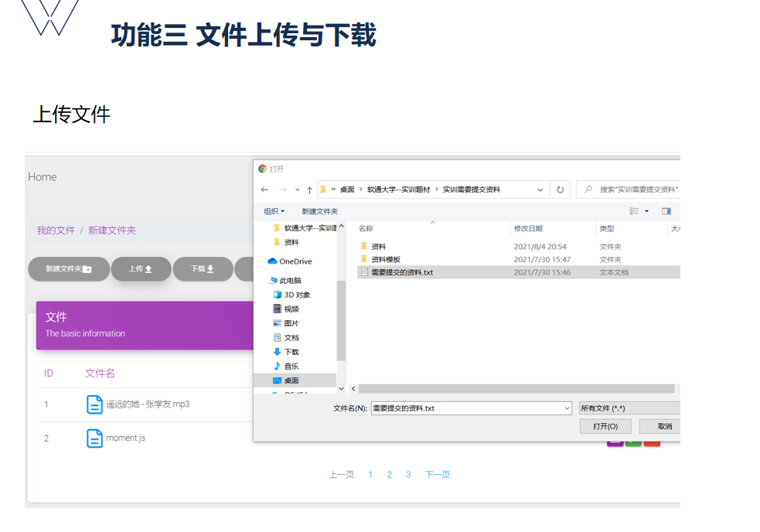This screenshot has width=760, height=532.
Task: Go to page 3 in pagination
Action: click(x=408, y=474)
